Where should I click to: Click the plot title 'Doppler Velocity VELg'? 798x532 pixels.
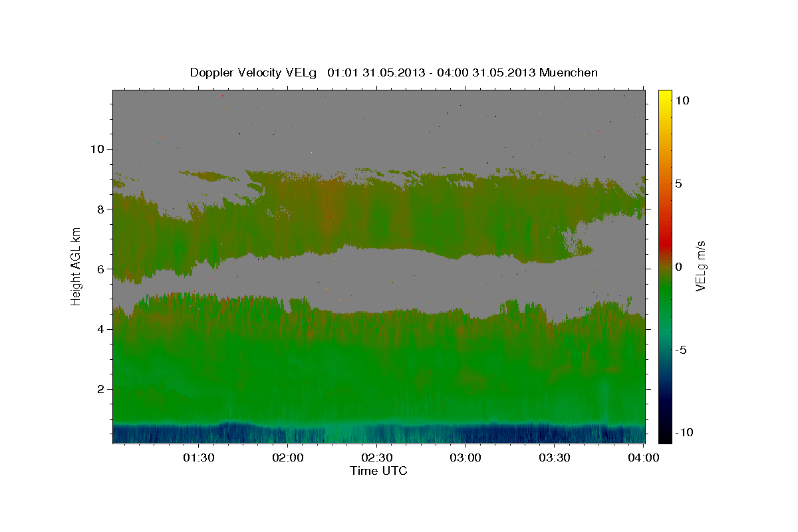click(253, 72)
